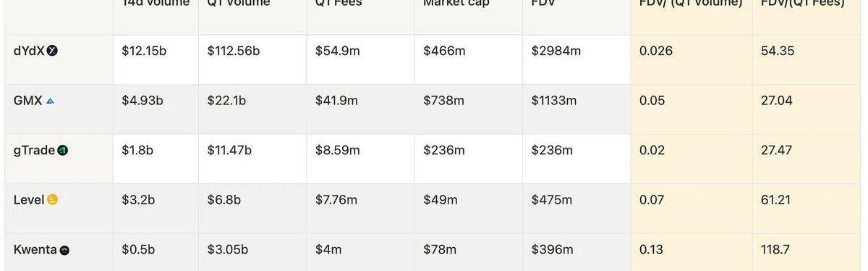Select gTrade ratio cell 27.47
868x271 pixels.
[x=776, y=150]
